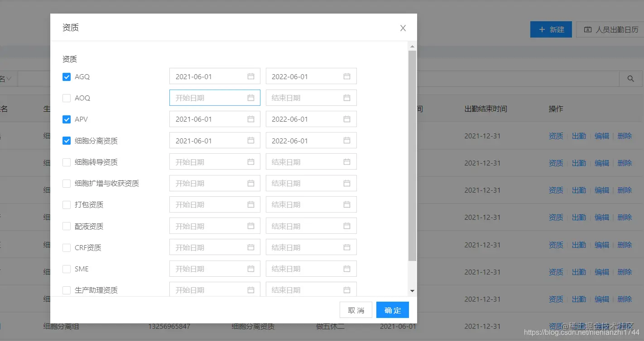Viewport: 644px width, 341px height.
Task: Check the 打包资质 checkbox
Action: click(x=67, y=205)
